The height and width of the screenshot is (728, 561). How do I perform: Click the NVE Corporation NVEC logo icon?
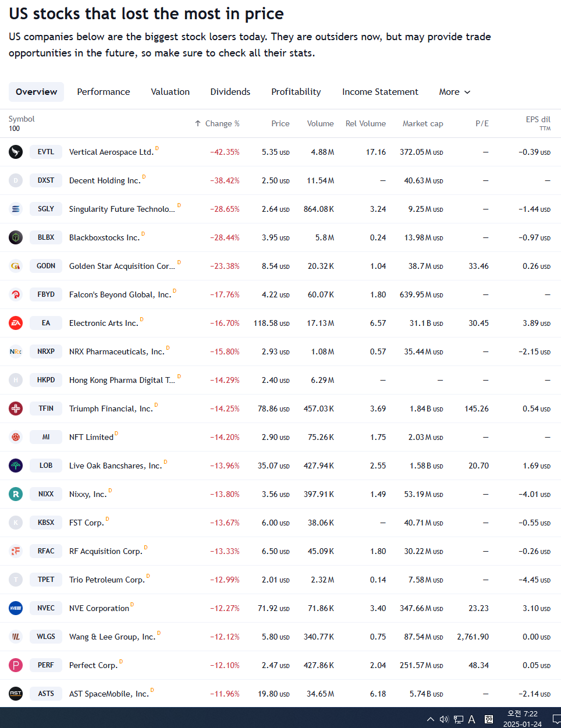pyautogui.click(x=16, y=608)
